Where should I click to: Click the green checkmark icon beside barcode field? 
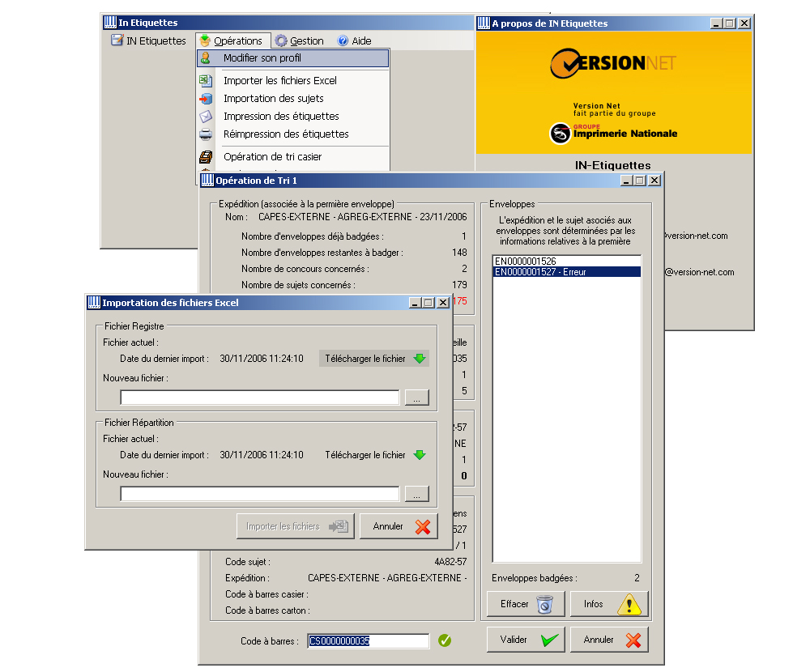coord(445,640)
